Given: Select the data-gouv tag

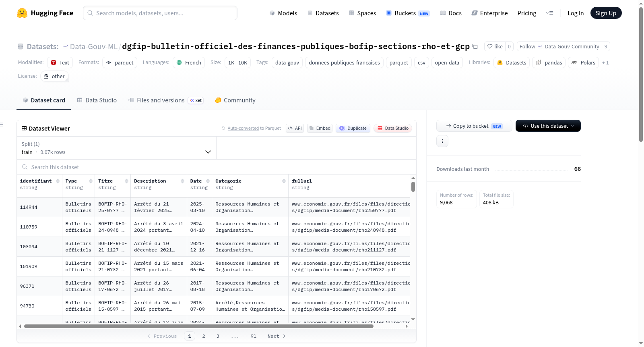Looking at the screenshot, I should pos(287,62).
